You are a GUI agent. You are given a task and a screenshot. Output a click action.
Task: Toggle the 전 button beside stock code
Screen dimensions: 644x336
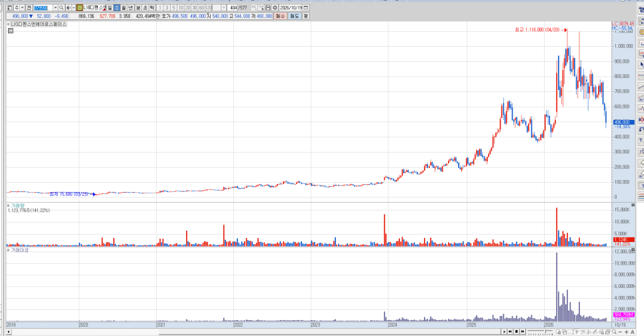[29, 7]
